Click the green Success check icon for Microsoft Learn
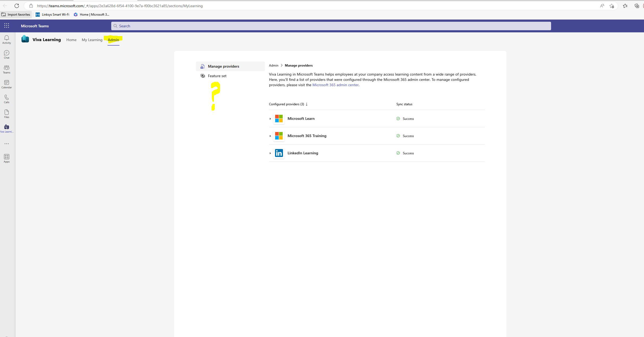The height and width of the screenshot is (337, 644). coord(398,119)
